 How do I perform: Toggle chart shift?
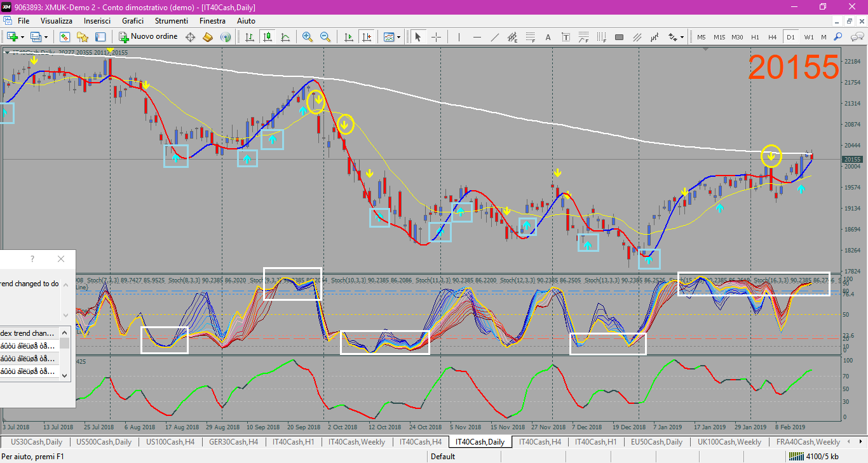(366, 37)
